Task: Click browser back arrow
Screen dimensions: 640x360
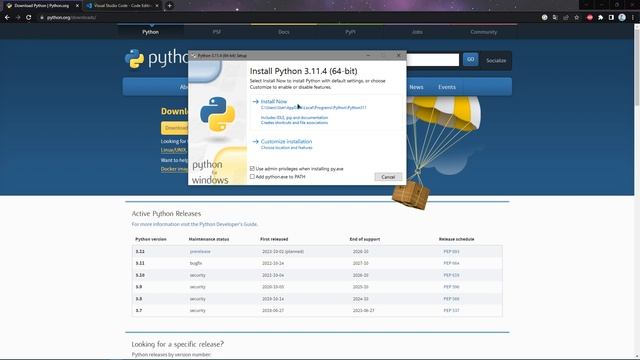Action: tap(7, 18)
